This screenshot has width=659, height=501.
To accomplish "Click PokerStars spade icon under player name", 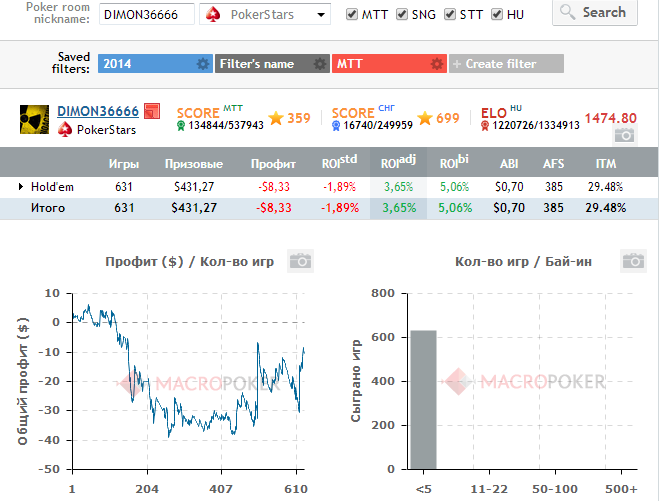I will pyautogui.click(x=65, y=129).
